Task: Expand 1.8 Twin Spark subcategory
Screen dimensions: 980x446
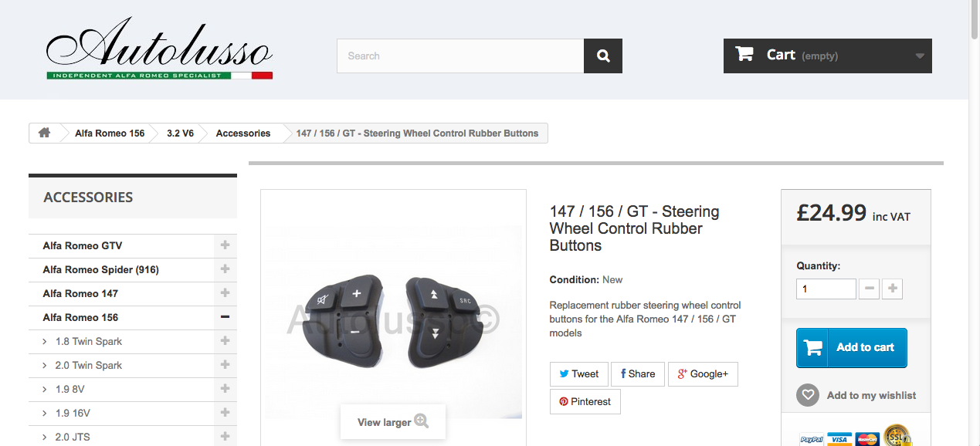Action: (x=225, y=341)
